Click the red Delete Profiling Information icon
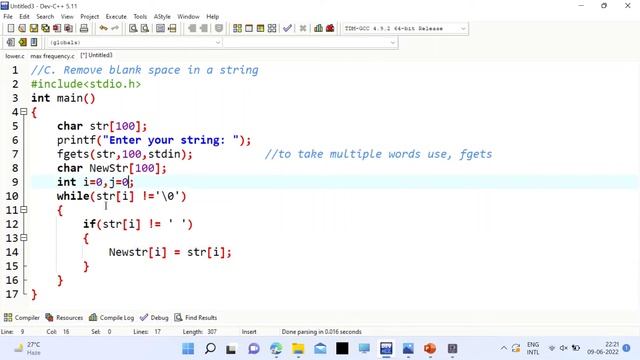 [x=330, y=28]
